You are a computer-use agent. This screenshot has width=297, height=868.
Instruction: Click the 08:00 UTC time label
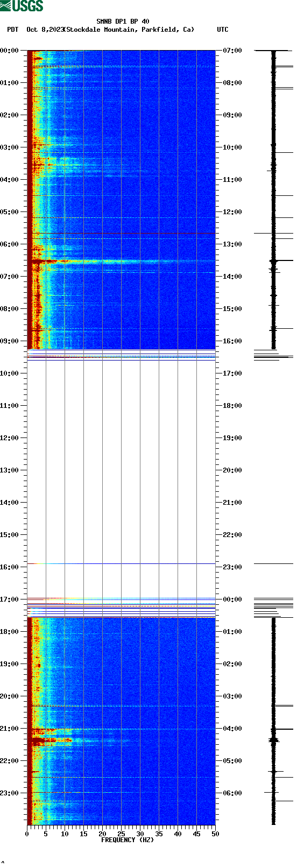pos(232,83)
